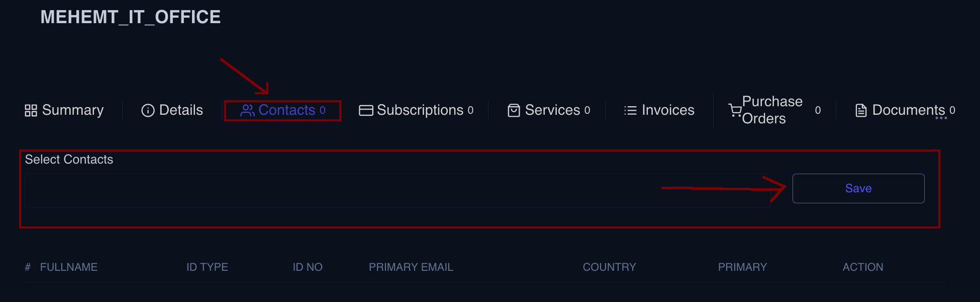Click the # column header

click(x=28, y=267)
